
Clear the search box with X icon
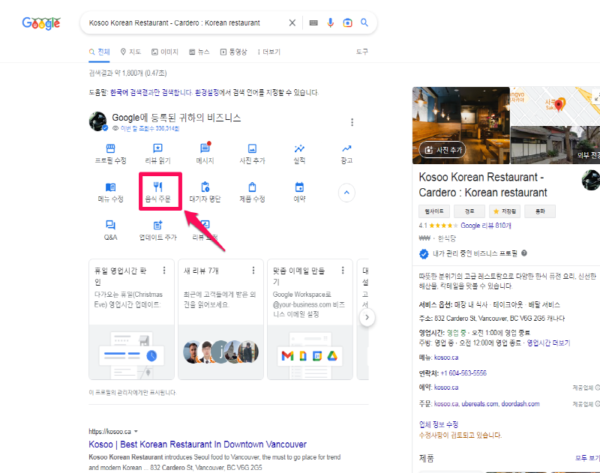coord(292,23)
